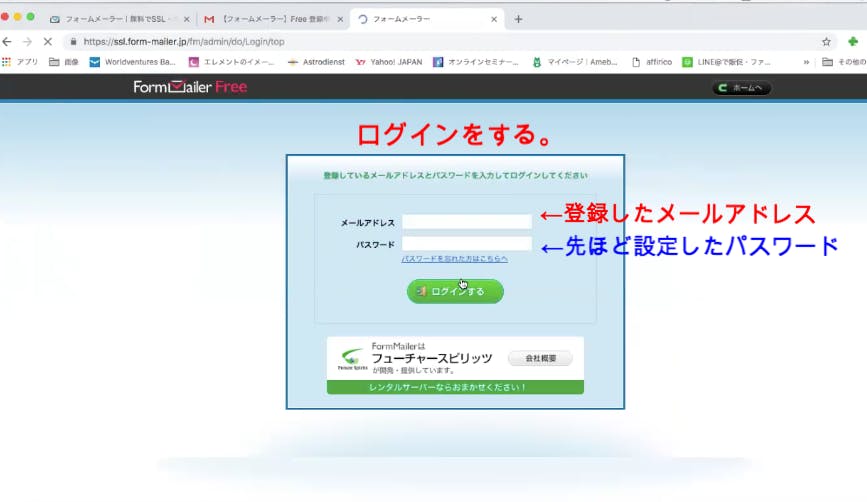Open オンラインセミナー bookmark
The width and height of the screenshot is (867, 502).
tap(476, 62)
